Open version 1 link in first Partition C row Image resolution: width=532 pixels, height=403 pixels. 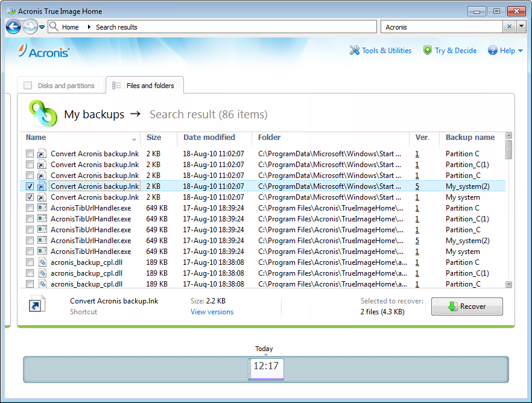click(x=417, y=154)
